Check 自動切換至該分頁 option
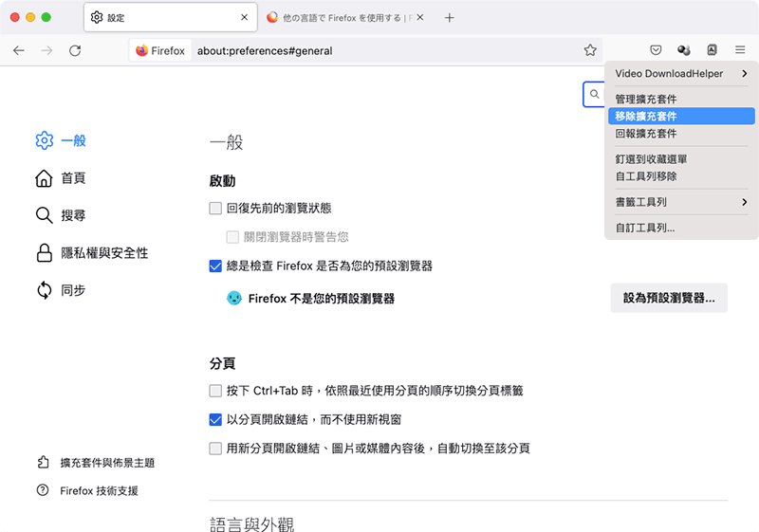The image size is (759, 532). click(215, 449)
